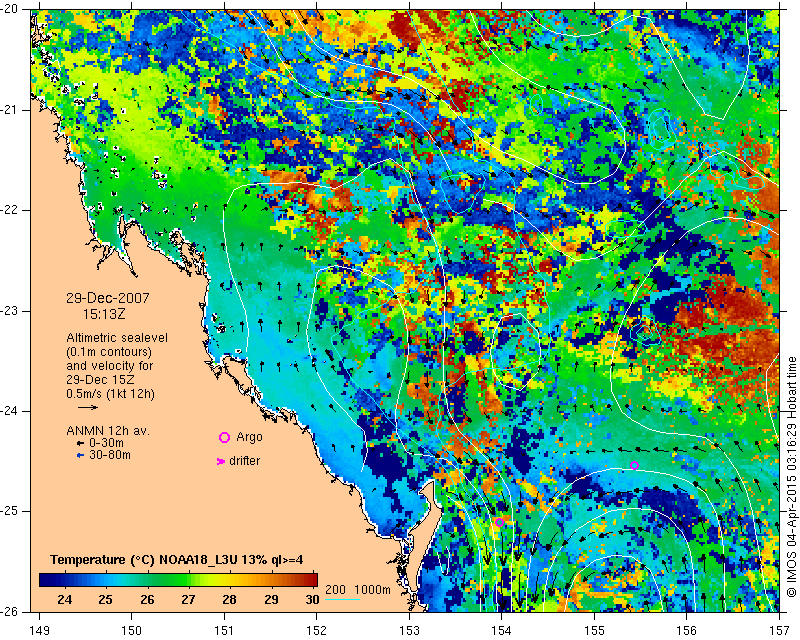Click the 'Argo' legend text
Image resolution: width=800 pixels, height=640 pixels.
click(249, 437)
